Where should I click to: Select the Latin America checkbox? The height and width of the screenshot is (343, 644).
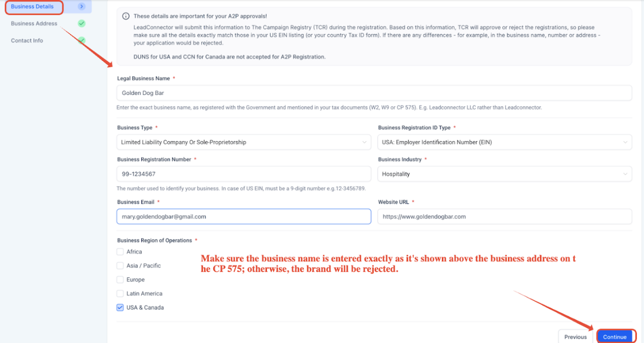tap(120, 293)
